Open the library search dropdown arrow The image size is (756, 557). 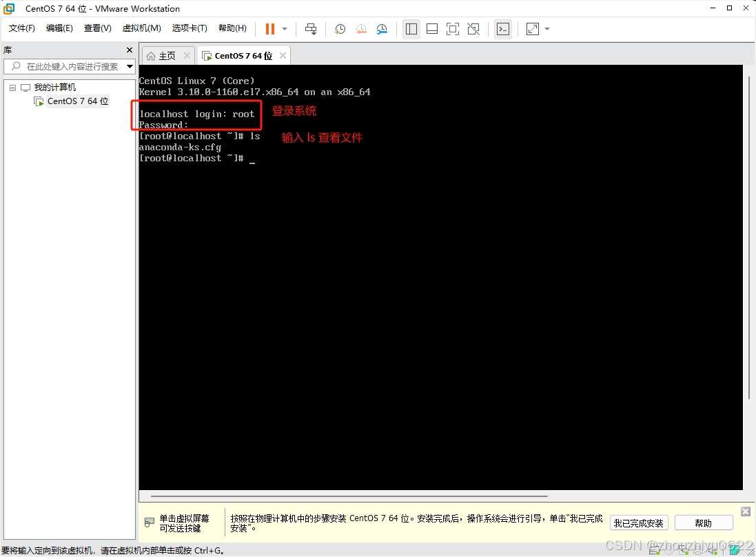(x=130, y=67)
